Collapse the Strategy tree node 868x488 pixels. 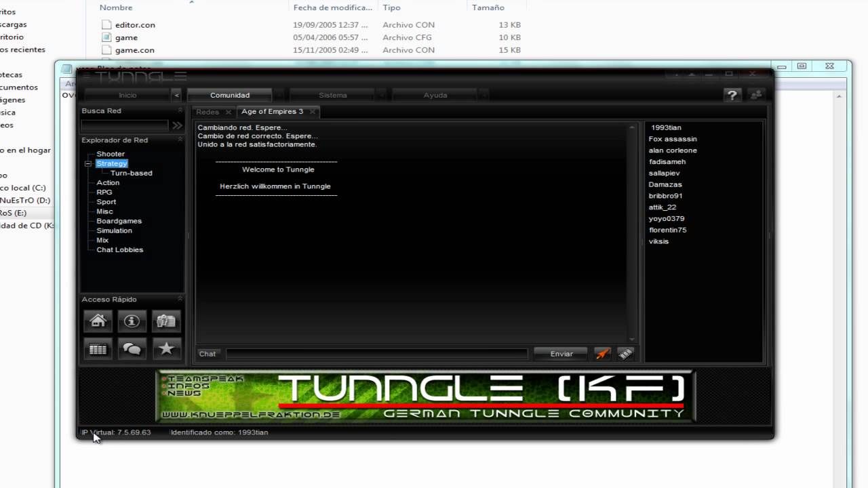(88, 163)
